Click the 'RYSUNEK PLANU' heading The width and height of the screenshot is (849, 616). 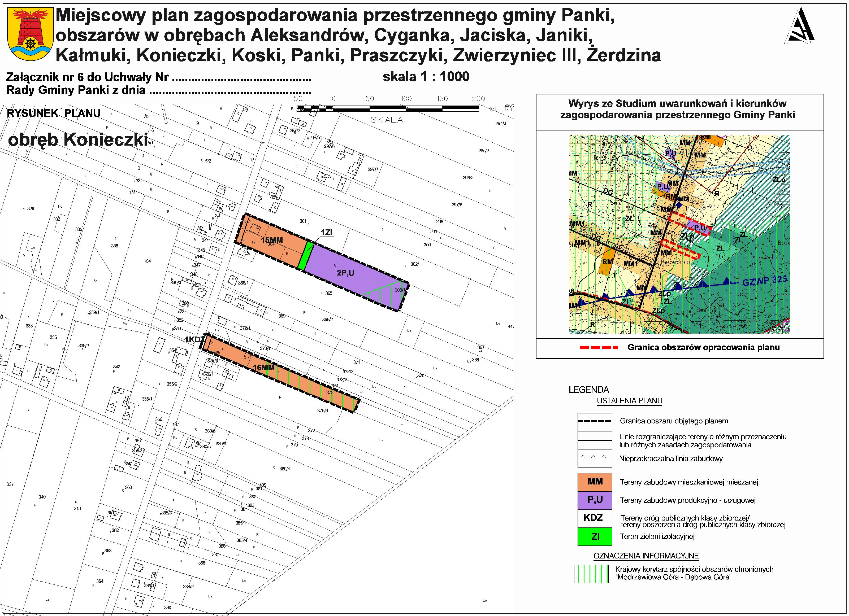[54, 113]
